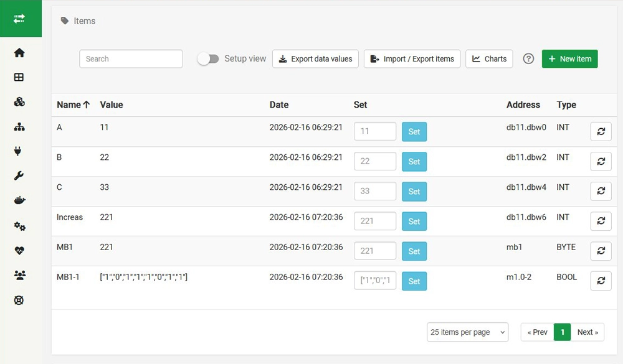Click the New item button
The height and width of the screenshot is (364, 623).
(569, 58)
